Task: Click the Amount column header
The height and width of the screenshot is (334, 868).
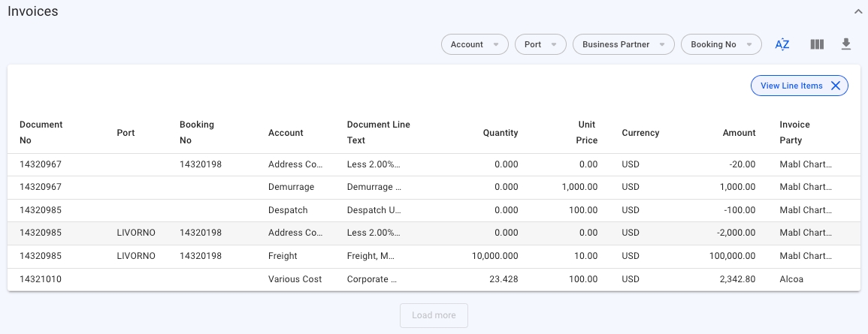Action: (739, 133)
